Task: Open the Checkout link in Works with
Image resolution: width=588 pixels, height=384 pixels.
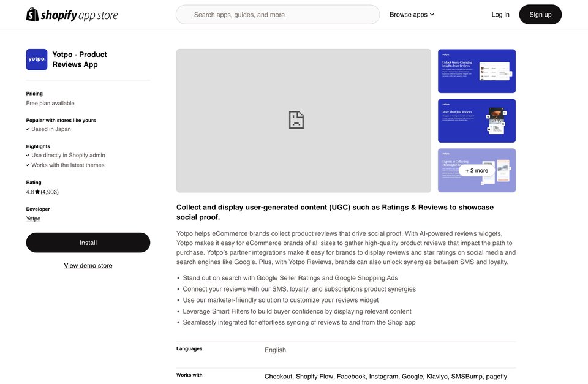Action: click(278, 377)
